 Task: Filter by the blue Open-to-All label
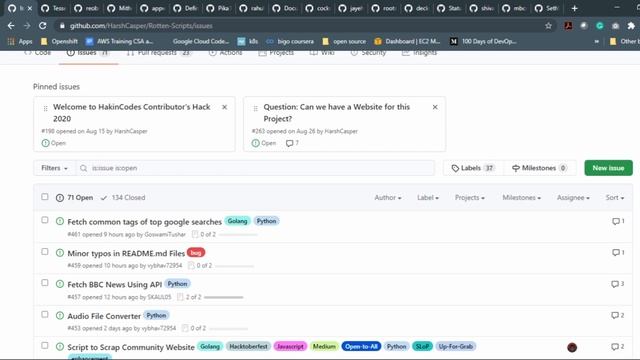tap(361, 346)
